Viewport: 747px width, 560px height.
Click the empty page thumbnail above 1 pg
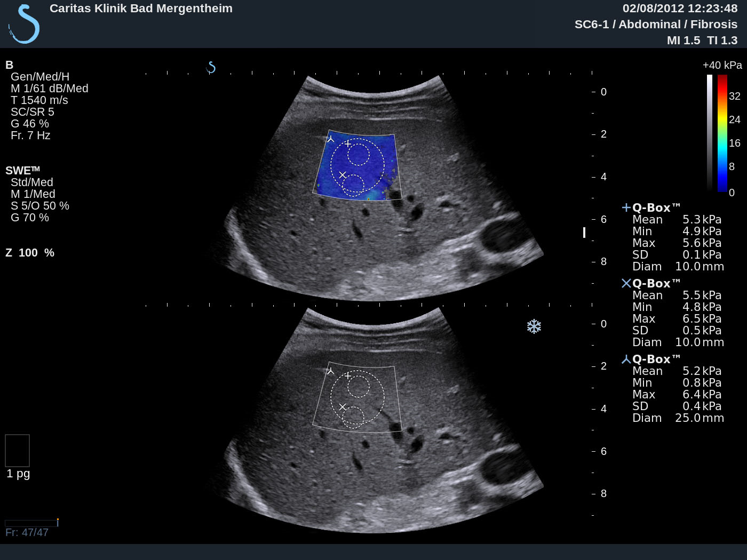17,451
